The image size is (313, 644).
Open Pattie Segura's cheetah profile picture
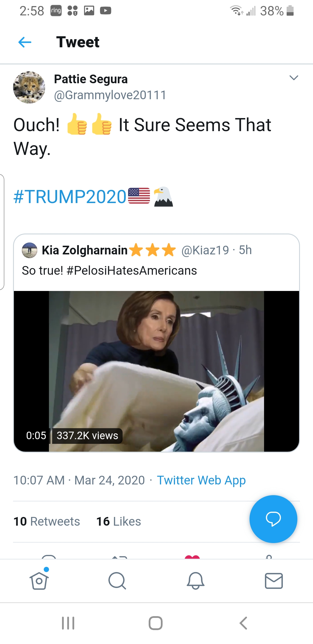pos(29,87)
